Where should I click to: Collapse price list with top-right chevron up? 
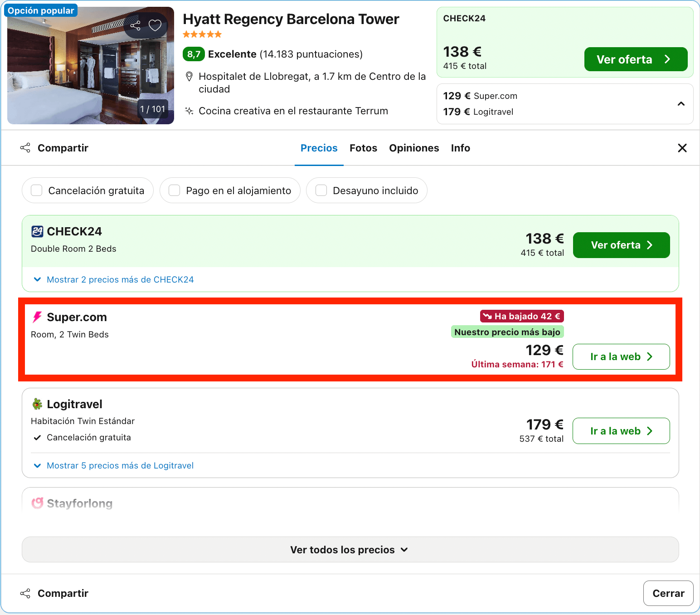pyautogui.click(x=681, y=104)
